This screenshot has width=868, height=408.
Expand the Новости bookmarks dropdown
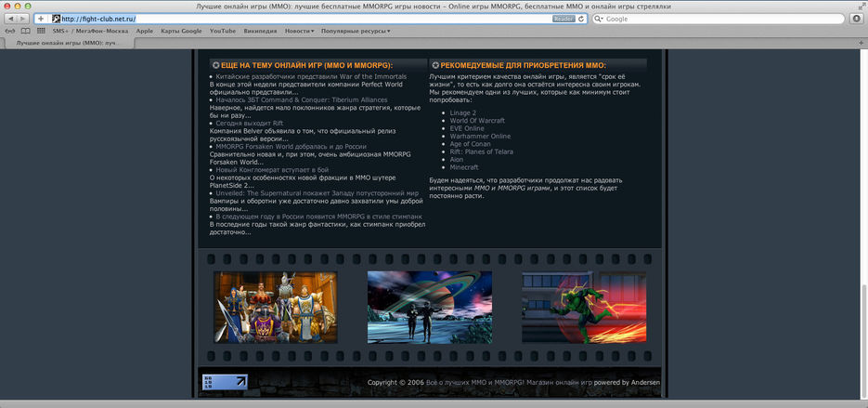point(300,31)
